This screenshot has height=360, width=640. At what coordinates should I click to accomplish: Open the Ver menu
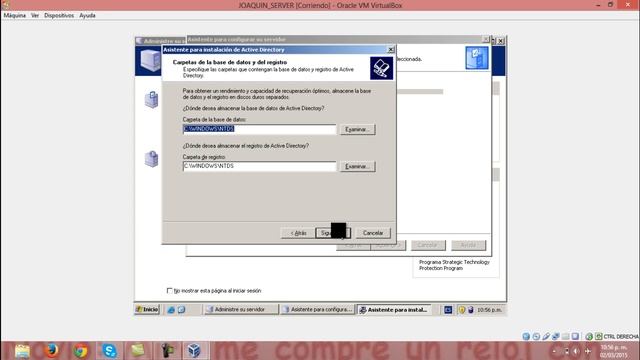coord(35,16)
